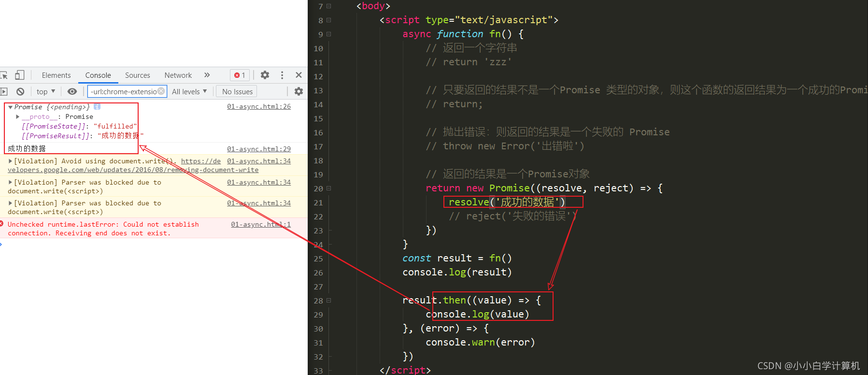Viewport: 868px width, 375px height.
Task: Click the commented reject('失败的错误') line
Action: click(513, 216)
